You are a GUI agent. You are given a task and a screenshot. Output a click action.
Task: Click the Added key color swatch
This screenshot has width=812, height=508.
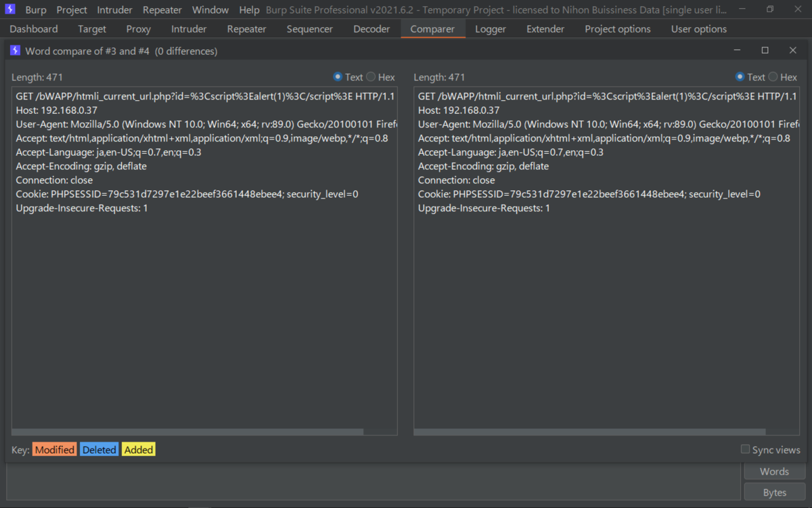(139, 450)
